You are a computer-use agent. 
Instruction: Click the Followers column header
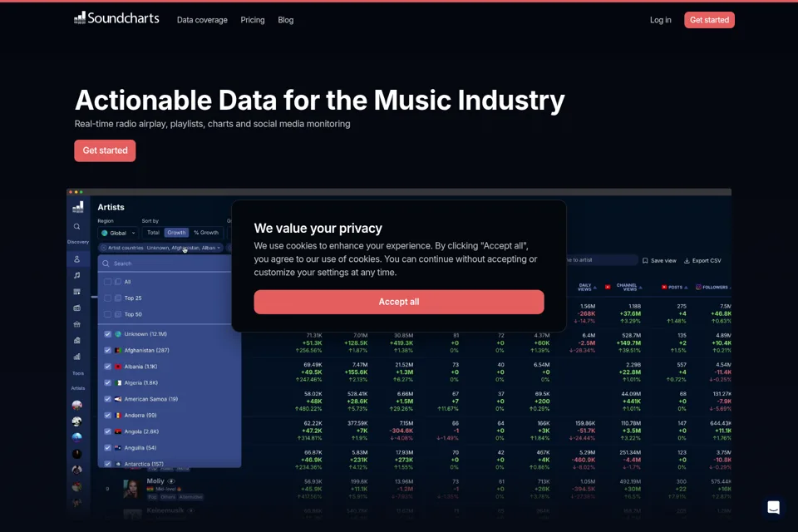715,287
